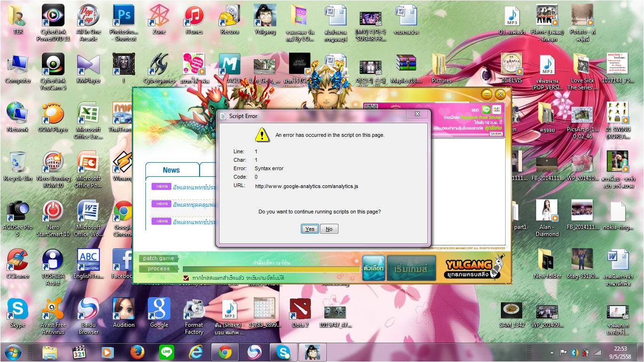Select the CCleaner desktop icon
This screenshot has width=644, height=362.
pyautogui.click(x=18, y=264)
